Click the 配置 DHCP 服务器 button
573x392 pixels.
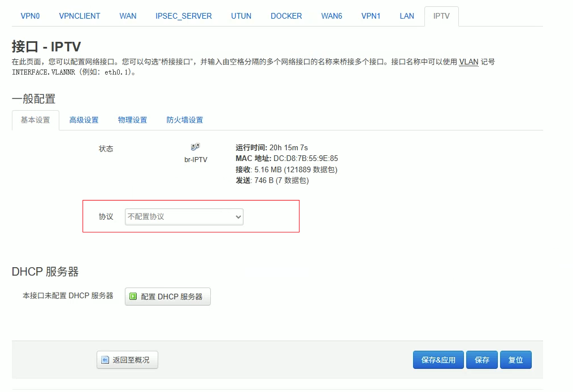coord(167,296)
